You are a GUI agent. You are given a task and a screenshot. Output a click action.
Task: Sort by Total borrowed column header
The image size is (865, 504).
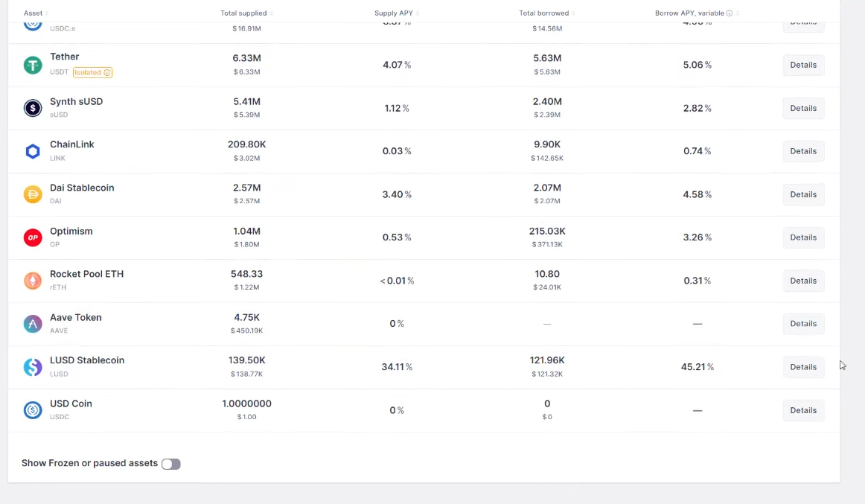pos(544,13)
